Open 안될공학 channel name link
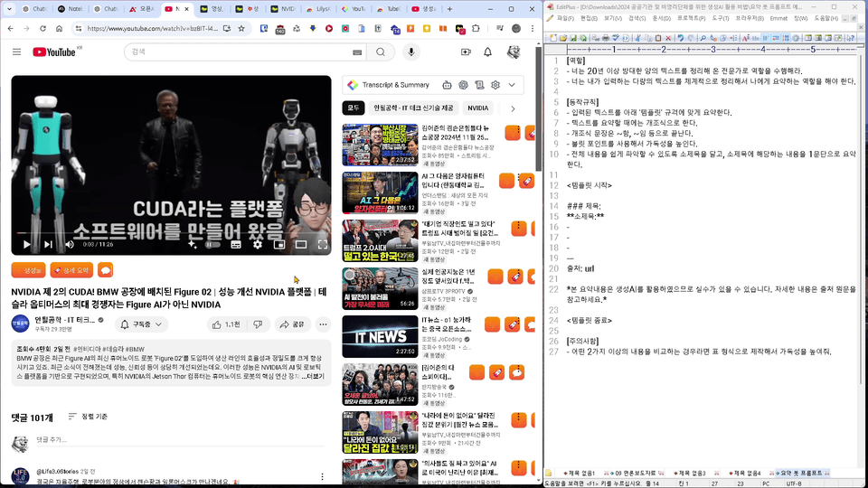868x488 pixels. 65,320
